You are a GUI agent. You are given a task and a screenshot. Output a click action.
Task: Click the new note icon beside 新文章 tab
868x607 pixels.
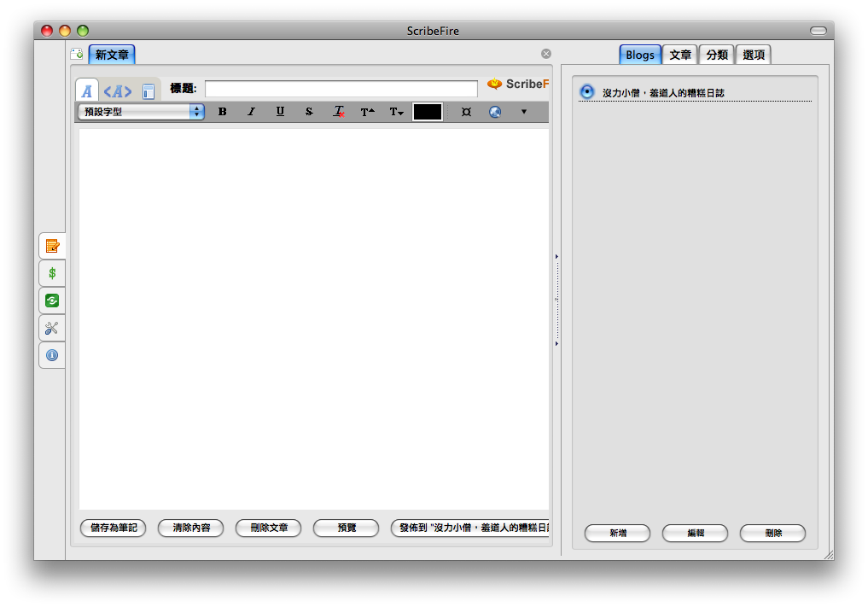77,54
